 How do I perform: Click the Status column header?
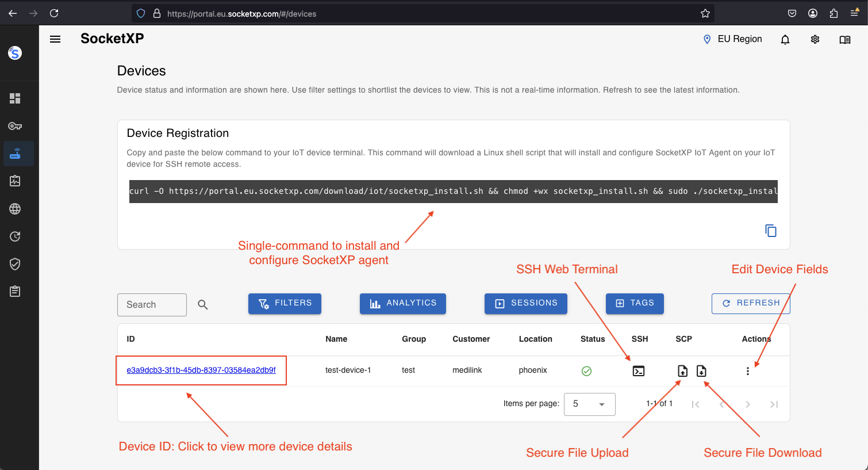(593, 339)
